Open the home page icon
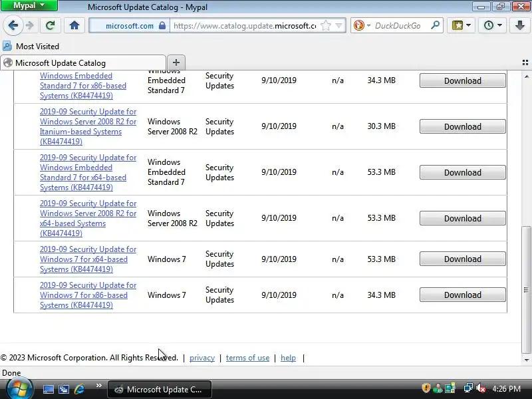 [x=74, y=25]
